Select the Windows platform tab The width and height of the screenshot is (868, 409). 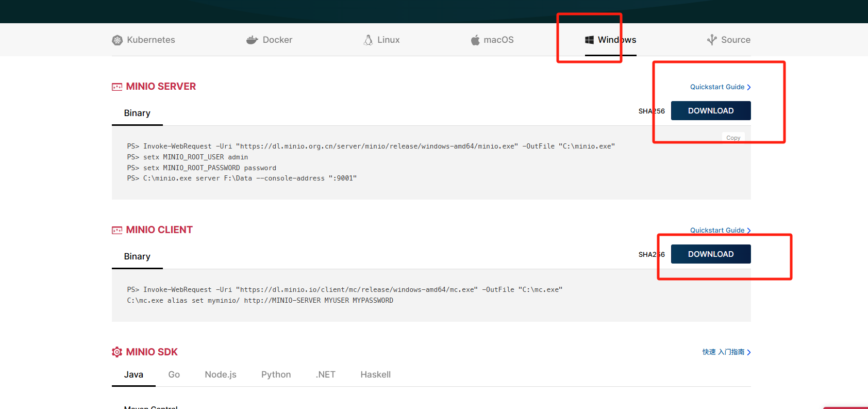611,40
